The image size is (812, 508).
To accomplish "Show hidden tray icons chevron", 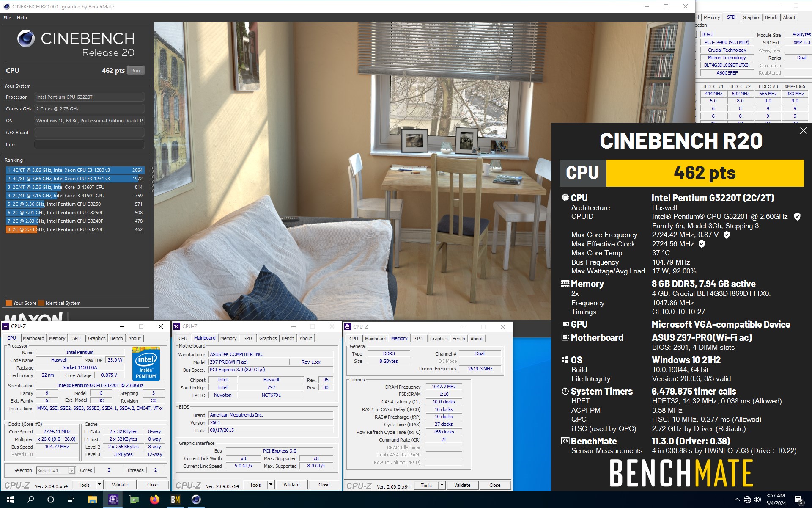I will coord(737,500).
